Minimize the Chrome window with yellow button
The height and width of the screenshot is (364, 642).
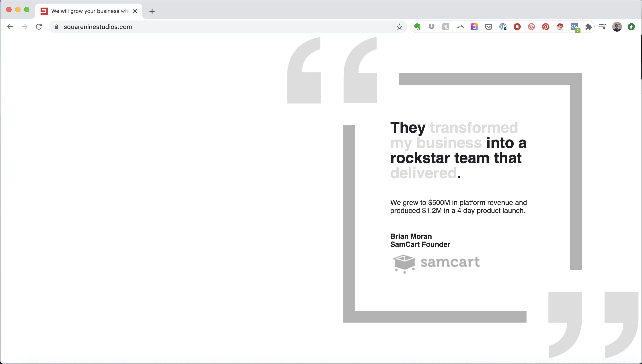pyautogui.click(x=18, y=10)
